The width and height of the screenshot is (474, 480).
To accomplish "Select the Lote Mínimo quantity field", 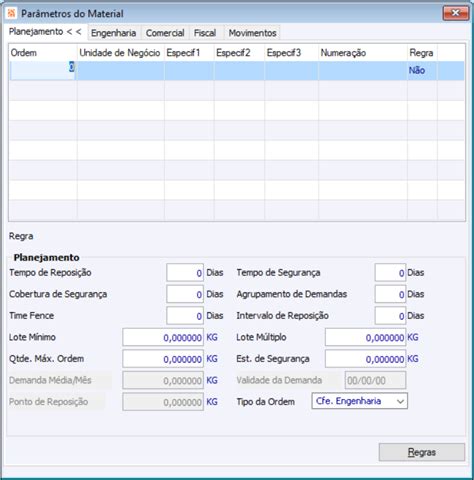I will coord(163,337).
